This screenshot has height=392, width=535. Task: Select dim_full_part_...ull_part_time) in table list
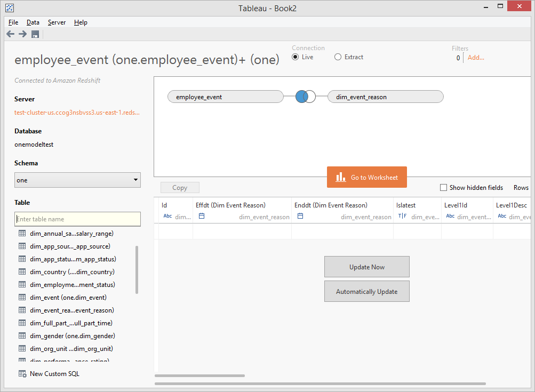click(x=71, y=323)
